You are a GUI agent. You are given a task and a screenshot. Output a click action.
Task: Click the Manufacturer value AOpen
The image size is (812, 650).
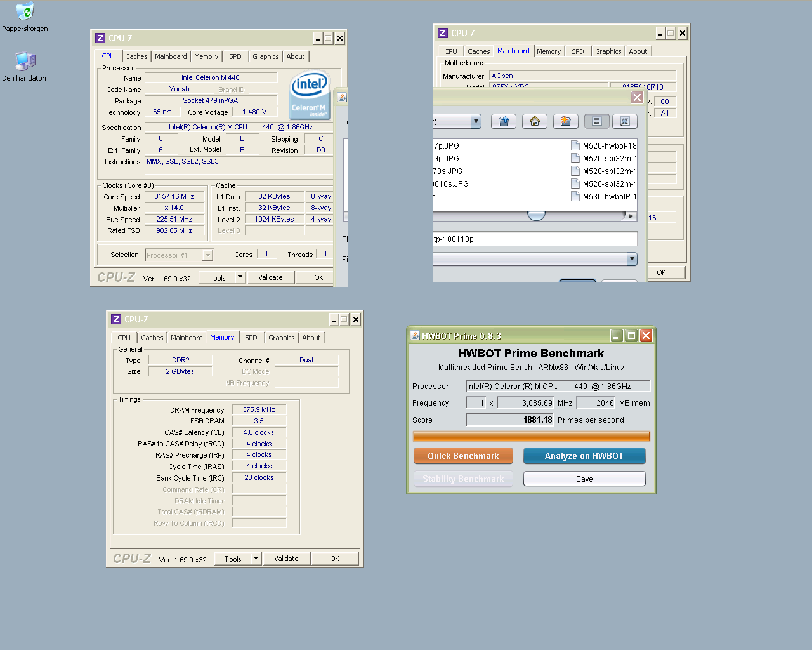[x=582, y=76]
